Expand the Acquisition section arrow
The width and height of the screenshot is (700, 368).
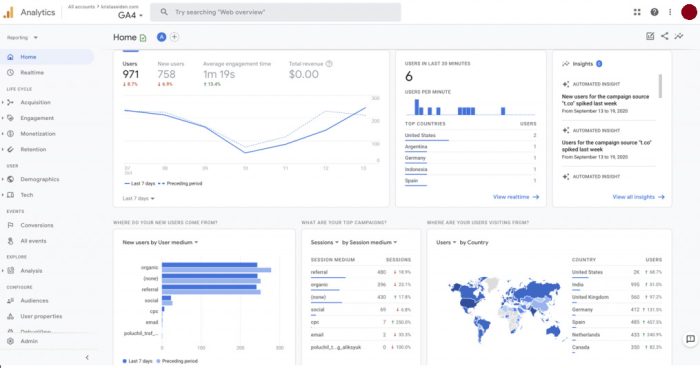(3, 102)
